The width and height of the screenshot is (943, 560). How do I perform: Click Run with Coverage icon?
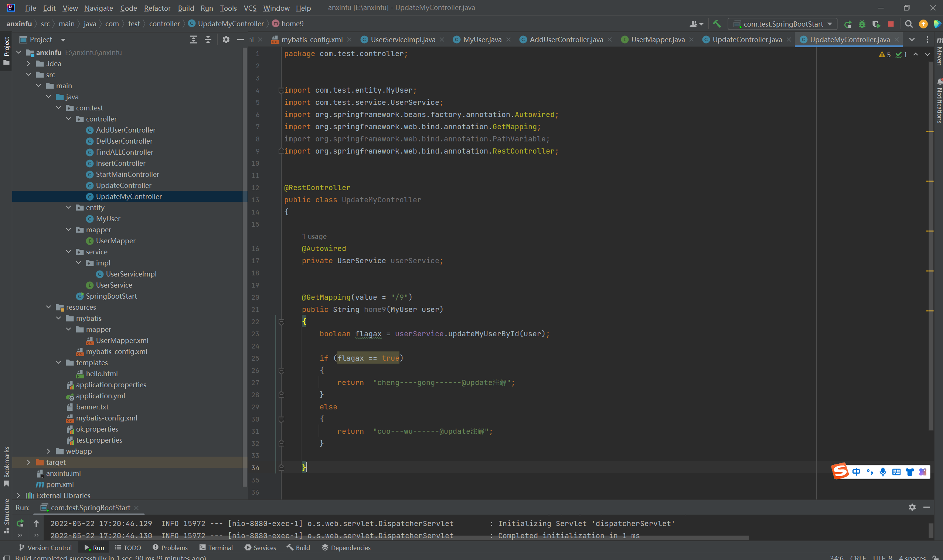coord(876,24)
